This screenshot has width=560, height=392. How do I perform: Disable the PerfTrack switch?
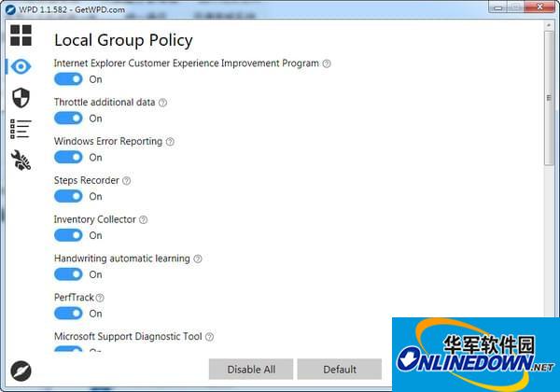click(68, 314)
